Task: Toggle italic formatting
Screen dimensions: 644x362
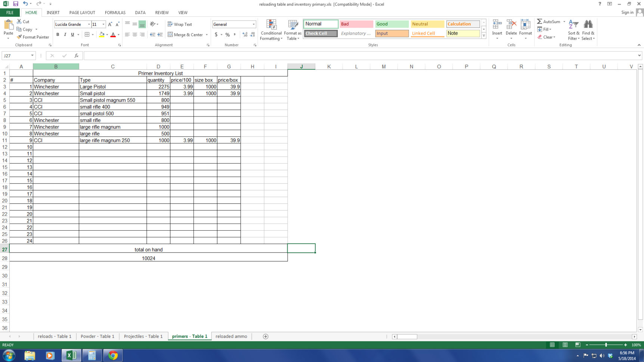Action: pos(64,34)
